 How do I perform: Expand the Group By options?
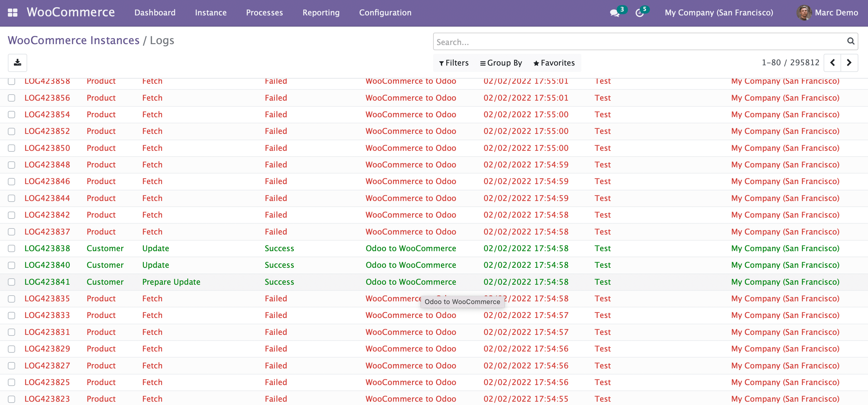pyautogui.click(x=501, y=63)
